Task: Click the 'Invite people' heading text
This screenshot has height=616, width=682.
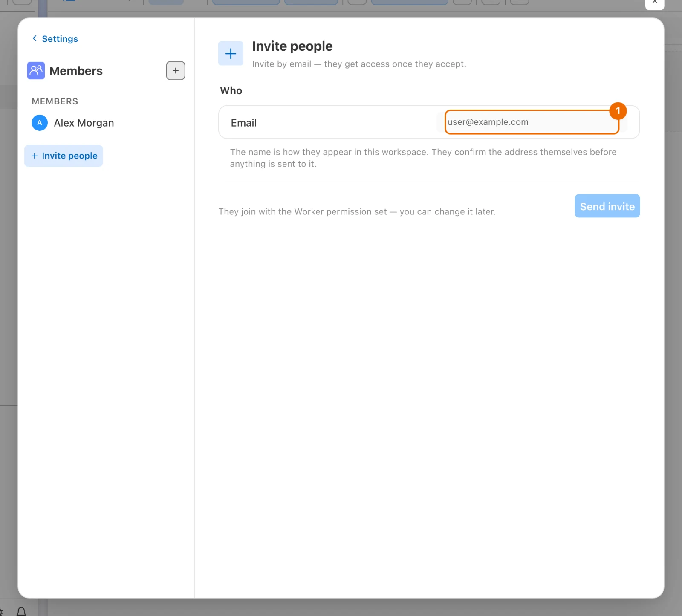Action: (292, 46)
